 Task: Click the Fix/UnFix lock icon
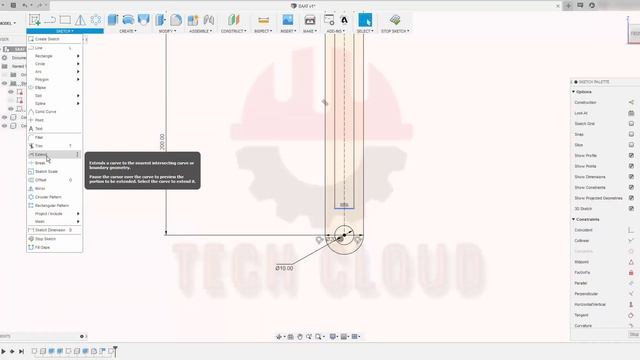tap(631, 272)
